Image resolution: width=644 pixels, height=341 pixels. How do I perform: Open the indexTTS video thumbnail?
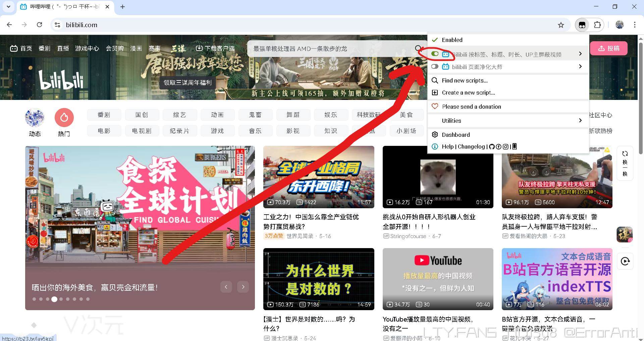(557, 279)
